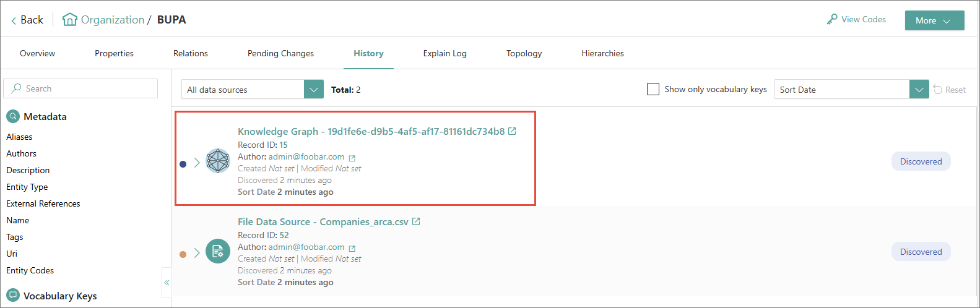
Task: Switch to the Pending Changes tab
Action: [x=280, y=53]
